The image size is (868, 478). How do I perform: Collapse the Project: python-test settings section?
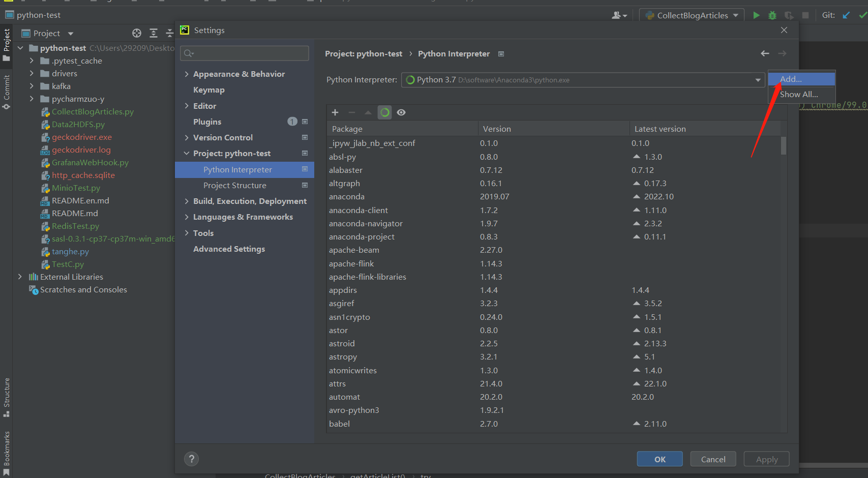[x=187, y=153]
